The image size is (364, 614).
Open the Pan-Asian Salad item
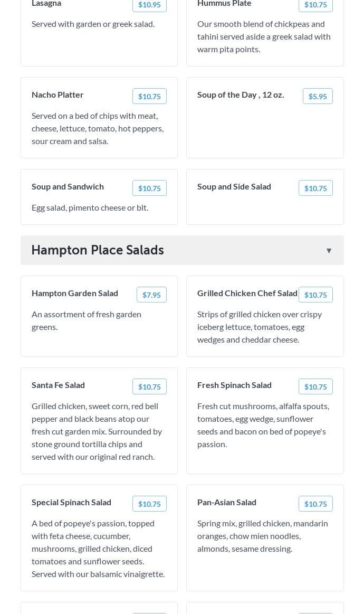pos(227,502)
